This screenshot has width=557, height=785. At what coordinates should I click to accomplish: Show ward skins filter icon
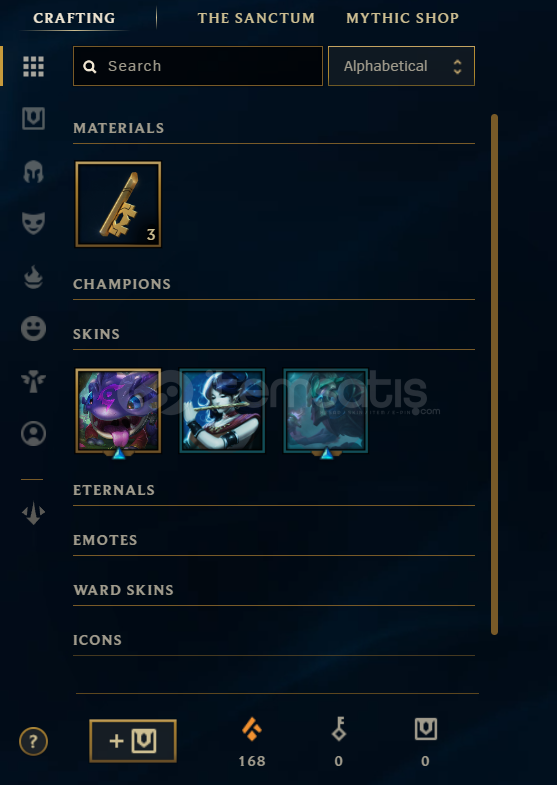(x=34, y=381)
